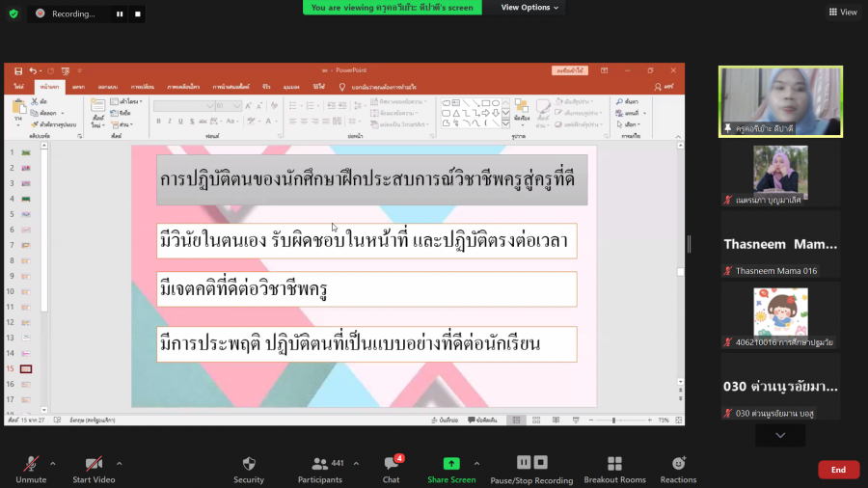The height and width of the screenshot is (488, 868).
Task: Click the red End meeting button
Action: (838, 470)
